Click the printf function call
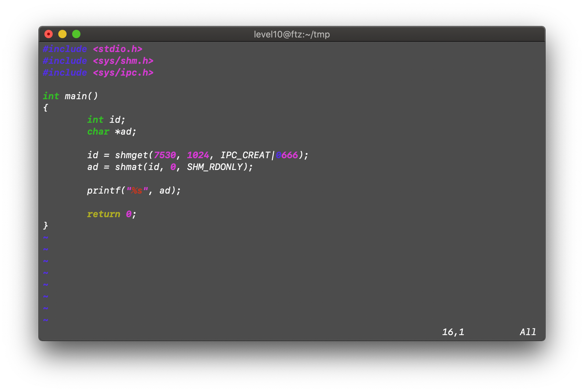584x392 pixels. tap(104, 190)
